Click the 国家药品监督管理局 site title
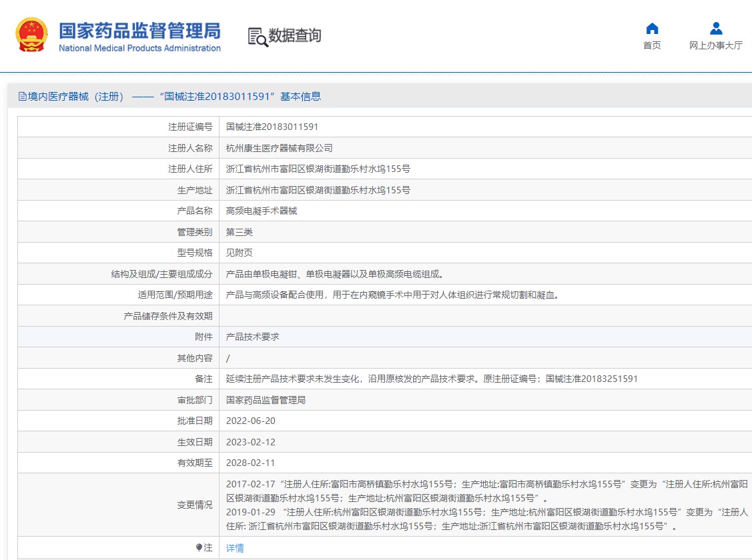The image size is (752, 560). coord(139,31)
